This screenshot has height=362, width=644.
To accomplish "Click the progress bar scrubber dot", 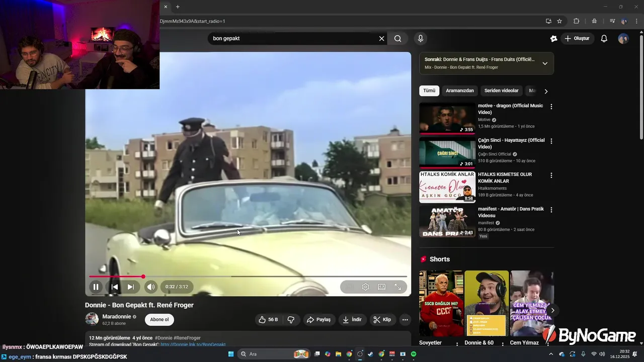I will point(143,277).
